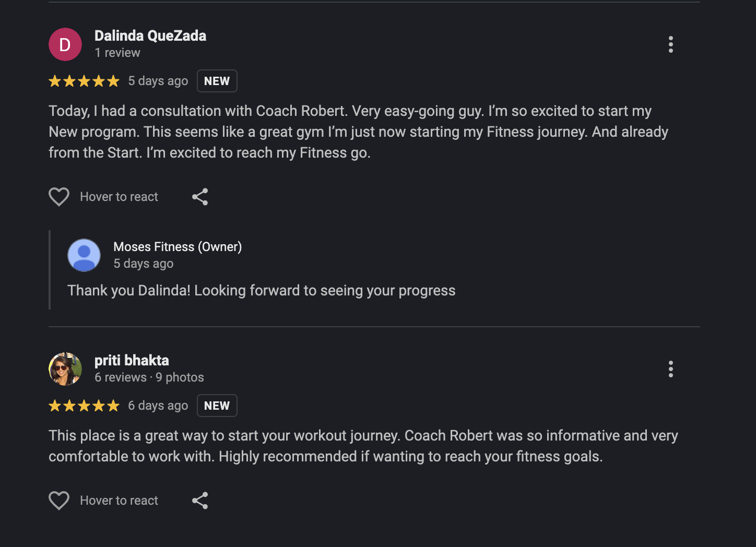The image size is (756, 547).
Task: Share priti bhakta's review
Action: pos(200,501)
